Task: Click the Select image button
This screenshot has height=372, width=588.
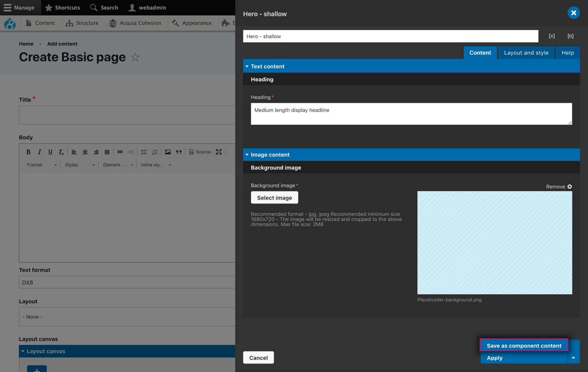Action: pyautogui.click(x=274, y=198)
